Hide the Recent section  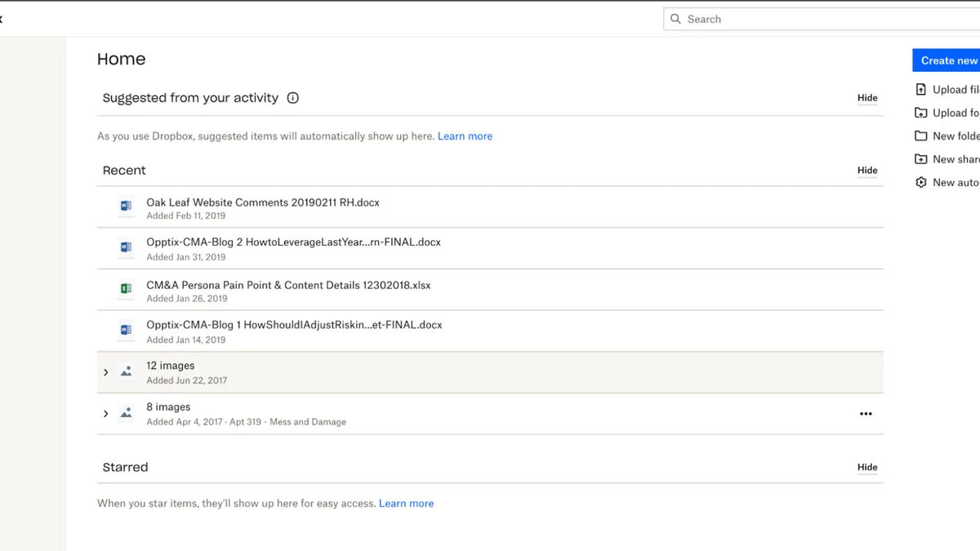pos(867,171)
